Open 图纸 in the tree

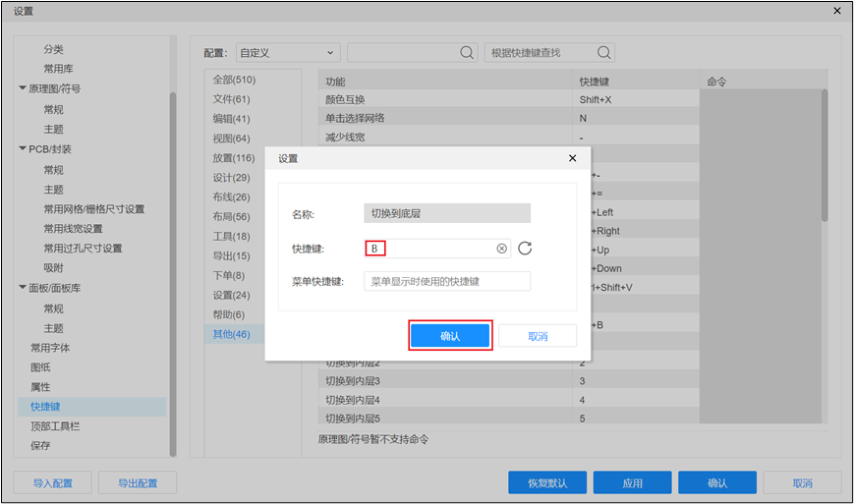[40, 367]
